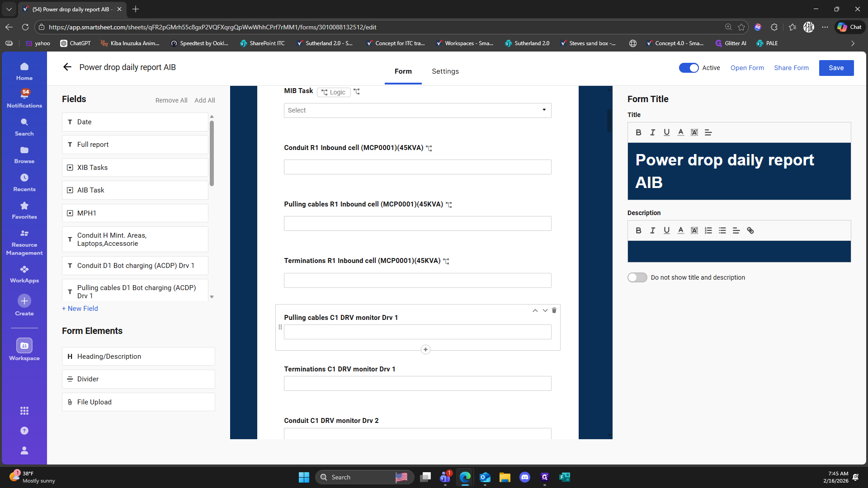Enable Do not show title and description
Viewport: 868px width, 488px height.
[x=637, y=277]
